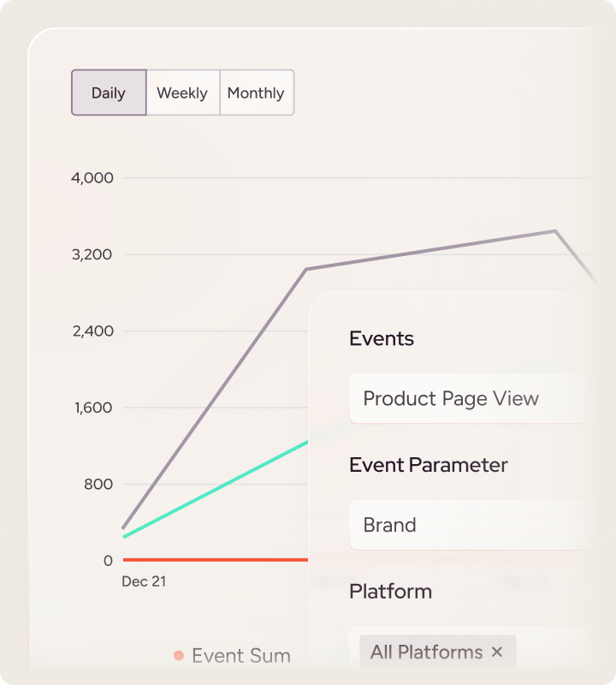
Task: Click the peak point of the purple line
Action: 555,231
